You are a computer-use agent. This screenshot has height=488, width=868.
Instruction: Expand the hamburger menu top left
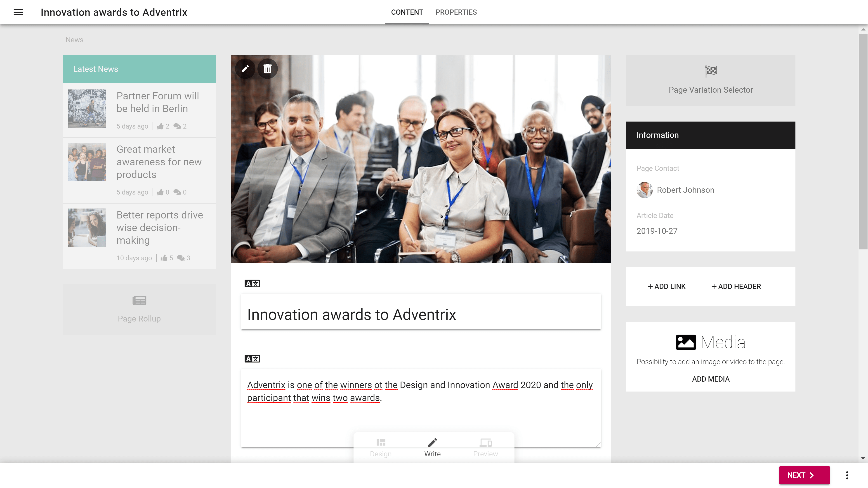tap(18, 12)
